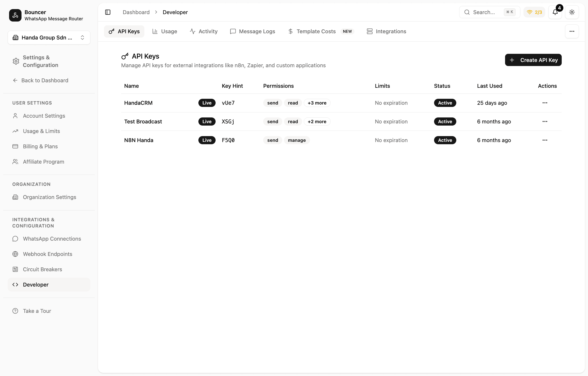Expand +2 more permissions for Test Broadcast
588x376 pixels.
tap(317, 122)
